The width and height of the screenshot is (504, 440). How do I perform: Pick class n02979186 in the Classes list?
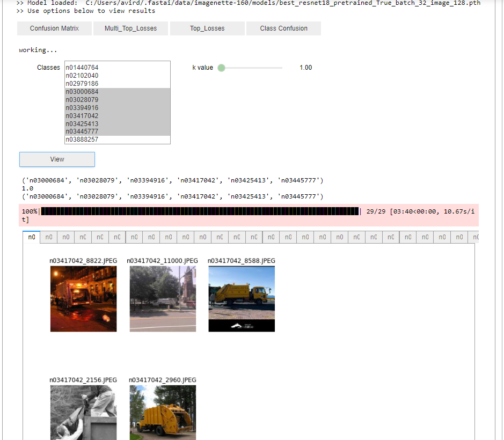(82, 84)
